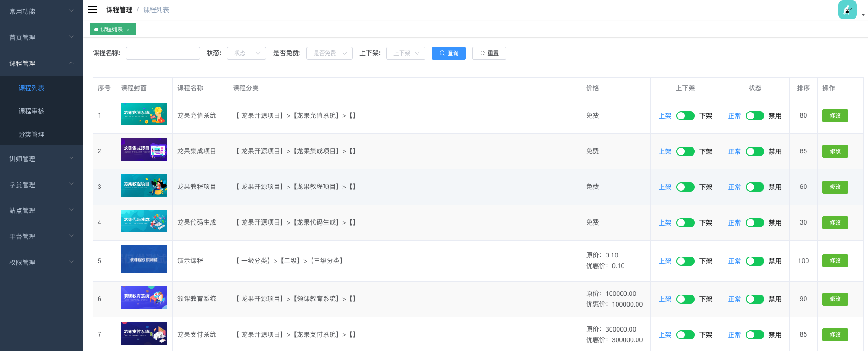Click 修改 for 龙果支付系统
This screenshot has height=351, width=868.
tap(835, 335)
